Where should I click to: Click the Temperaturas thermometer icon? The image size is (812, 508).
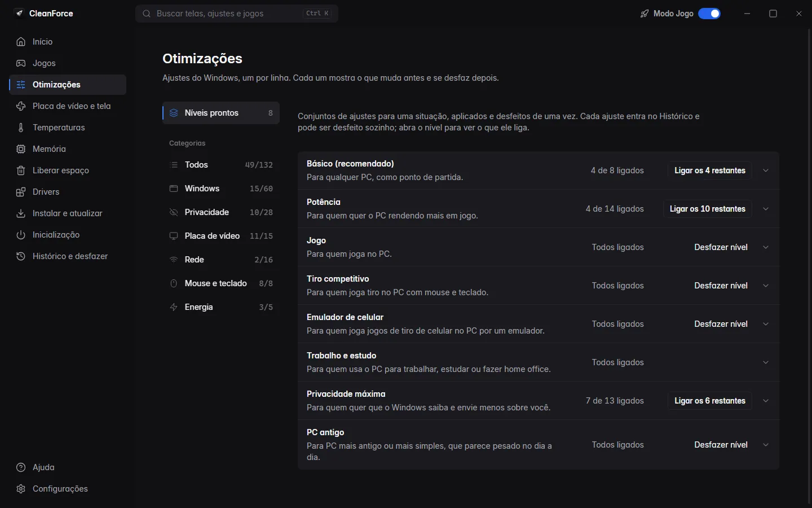[x=21, y=128]
